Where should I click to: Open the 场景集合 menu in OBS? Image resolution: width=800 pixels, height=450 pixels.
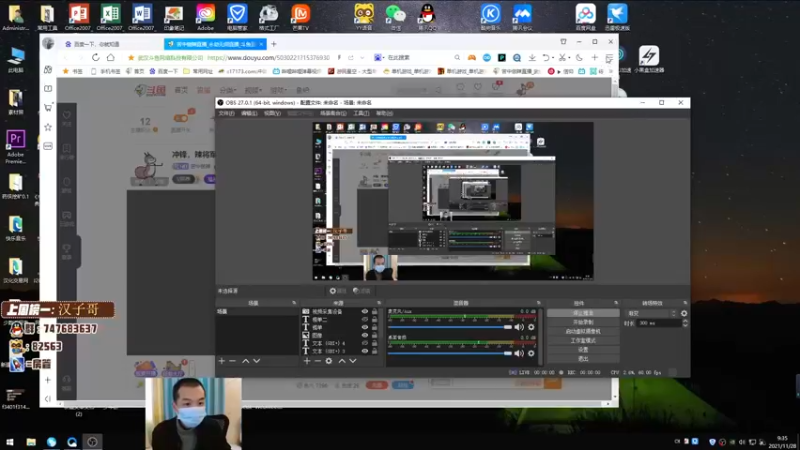(333, 113)
